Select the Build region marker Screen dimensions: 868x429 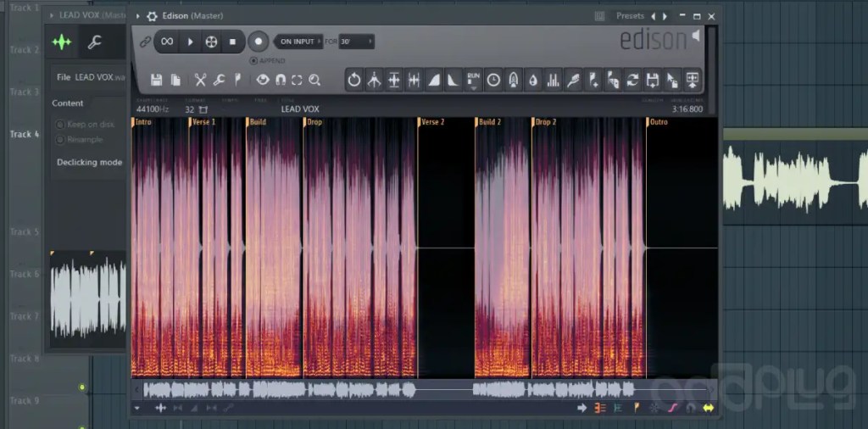[x=256, y=122]
